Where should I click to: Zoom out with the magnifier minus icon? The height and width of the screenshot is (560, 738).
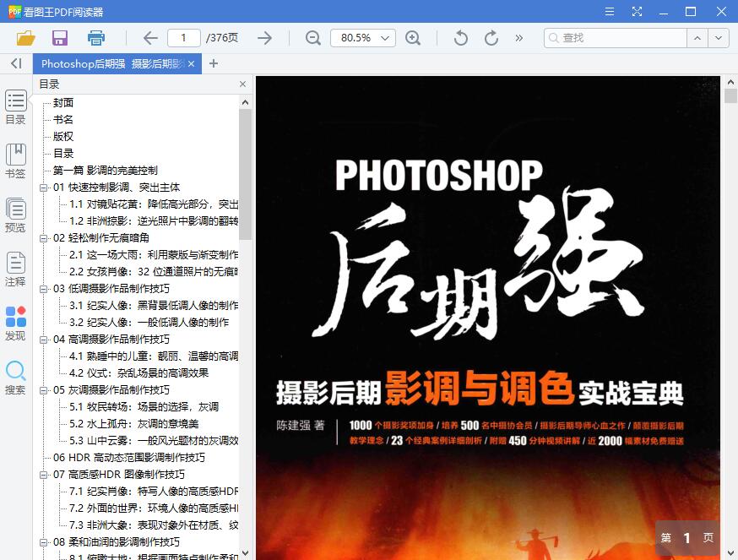312,38
